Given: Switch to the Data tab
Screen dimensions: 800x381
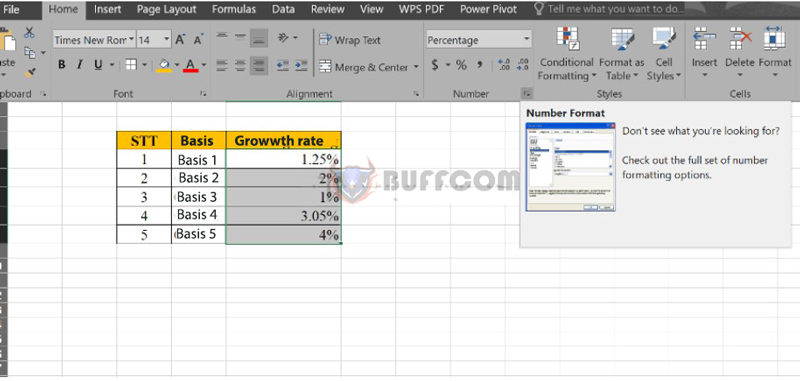Looking at the screenshot, I should [x=283, y=9].
